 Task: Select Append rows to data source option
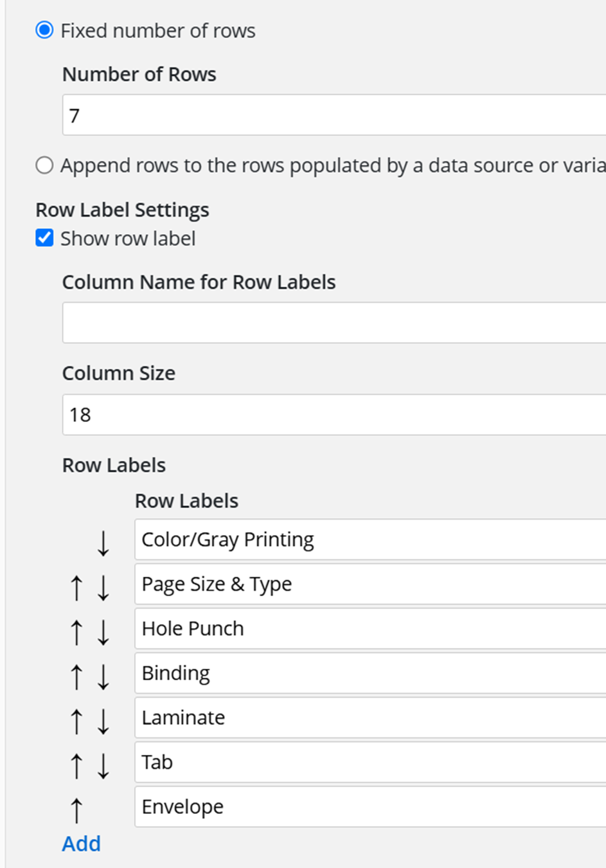coord(44,165)
